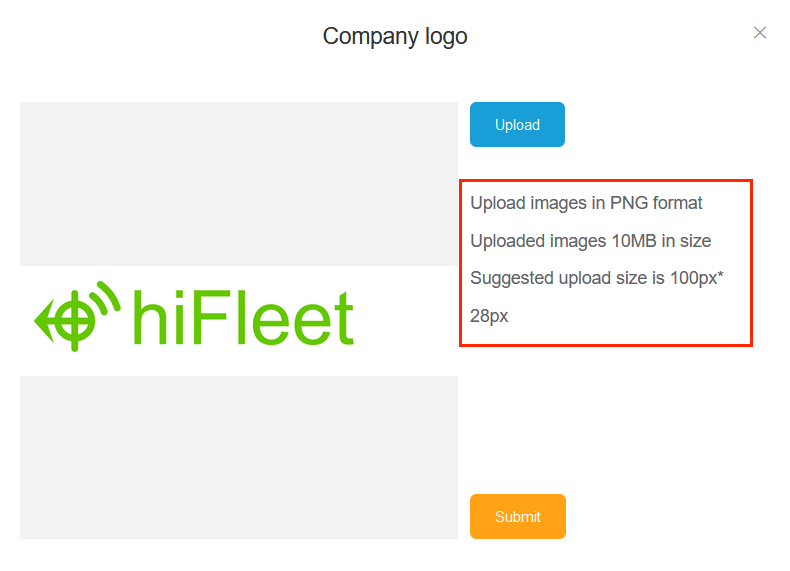
Task: Click the hiFleet logo text
Action: tap(243, 318)
